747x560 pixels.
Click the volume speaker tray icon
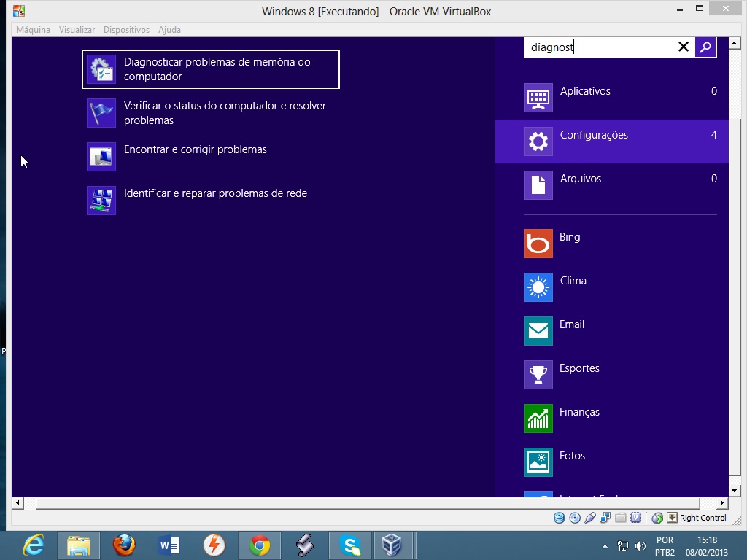640,545
